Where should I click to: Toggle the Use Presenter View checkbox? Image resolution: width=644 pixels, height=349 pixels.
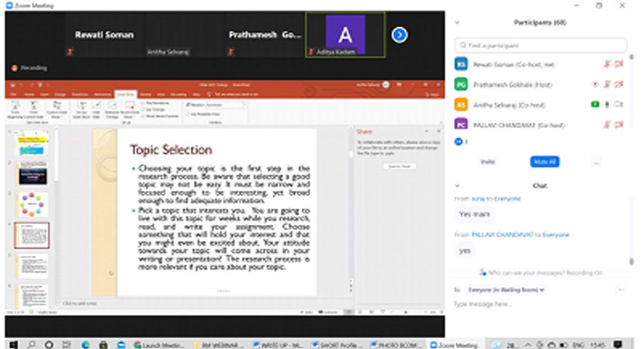[188, 114]
